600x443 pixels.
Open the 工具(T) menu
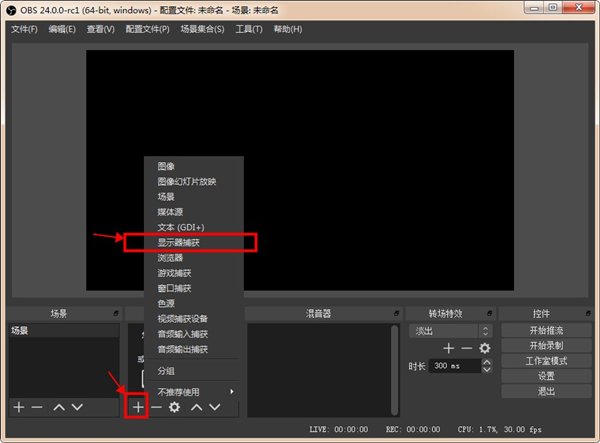point(248,28)
